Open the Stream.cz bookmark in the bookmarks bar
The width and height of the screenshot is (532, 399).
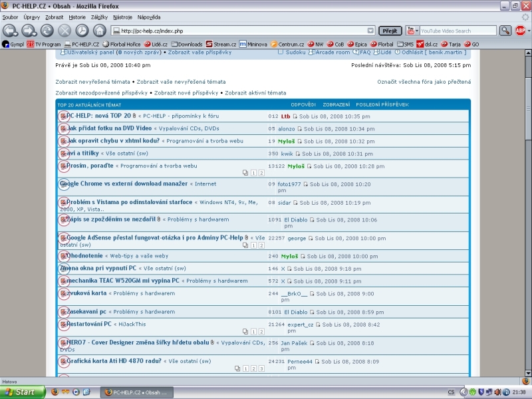point(221,45)
